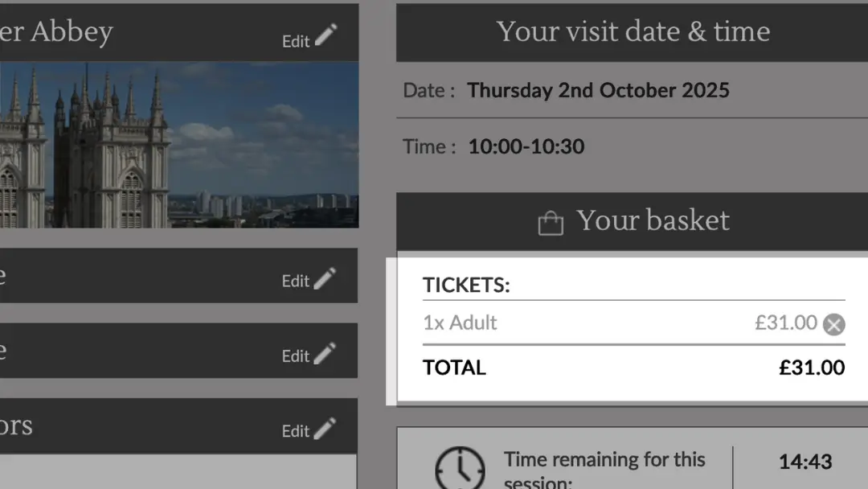
Task: Select the 10:00-10:30 time slot text
Action: click(x=526, y=146)
